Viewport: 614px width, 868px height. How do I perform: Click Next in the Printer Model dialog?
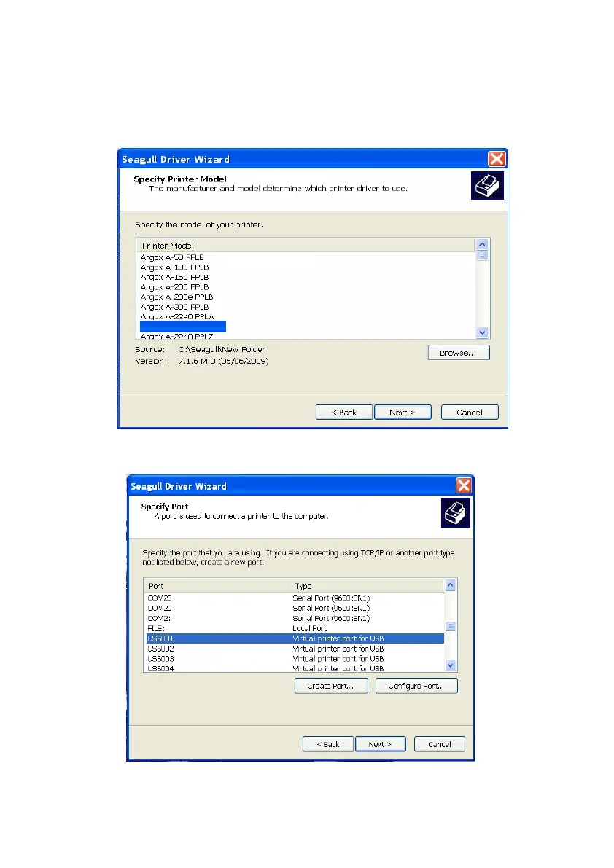pos(403,413)
